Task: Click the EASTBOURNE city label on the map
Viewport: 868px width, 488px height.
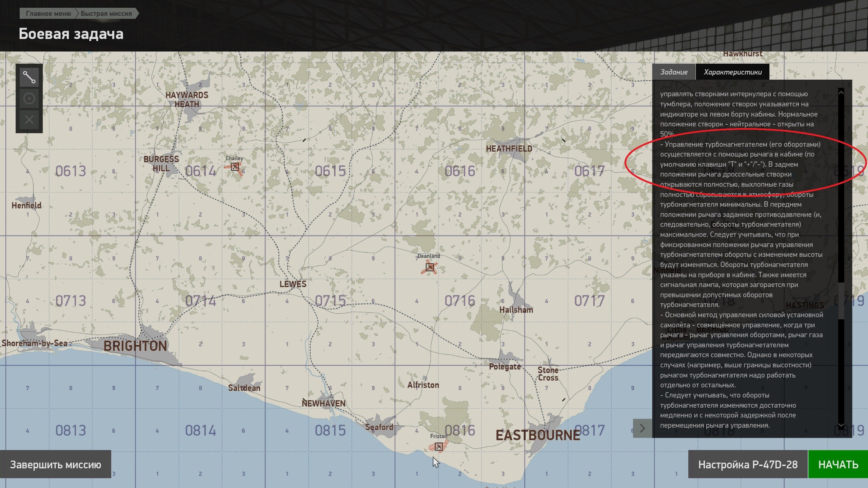Action: point(538,435)
